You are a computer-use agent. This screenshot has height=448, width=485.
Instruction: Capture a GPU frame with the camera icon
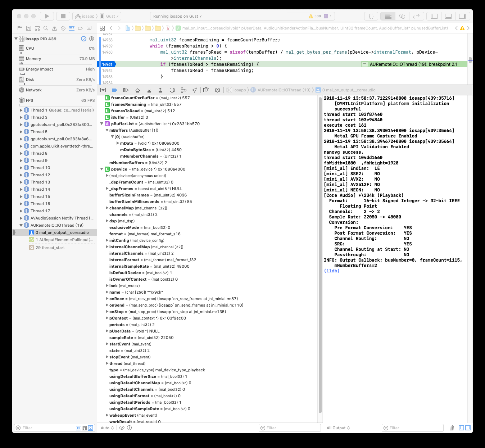pos(206,90)
